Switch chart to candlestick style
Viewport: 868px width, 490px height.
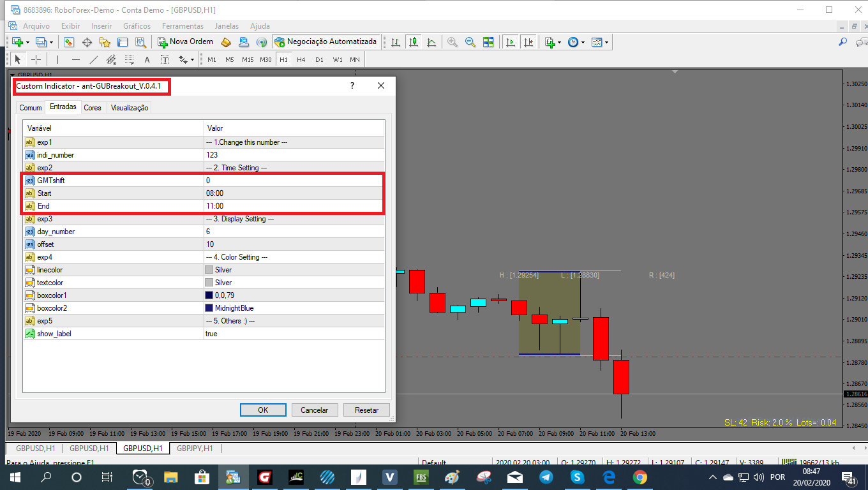click(x=414, y=42)
